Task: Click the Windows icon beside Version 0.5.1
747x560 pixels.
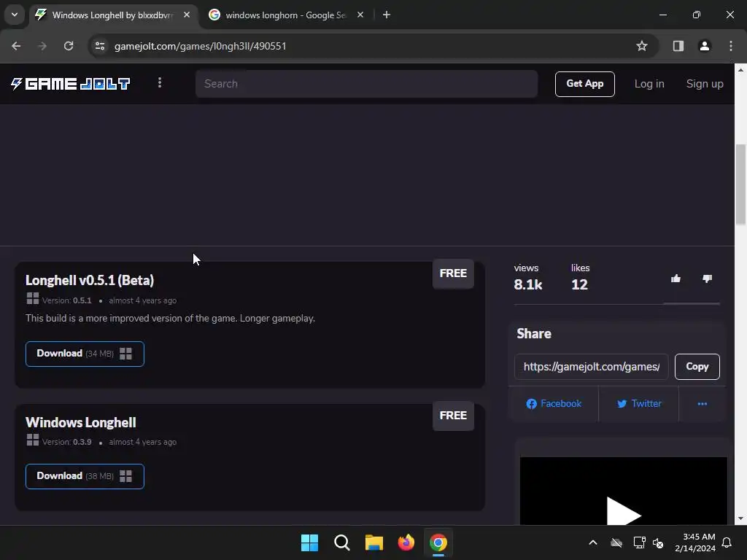Action: coord(33,298)
